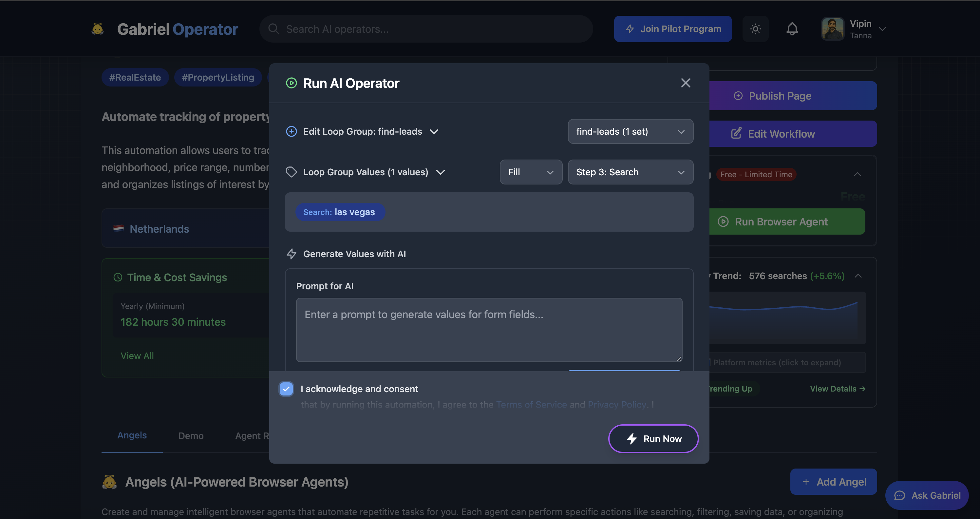The width and height of the screenshot is (980, 519).
Task: Click the Prompt for AI text area
Action: [x=489, y=330]
